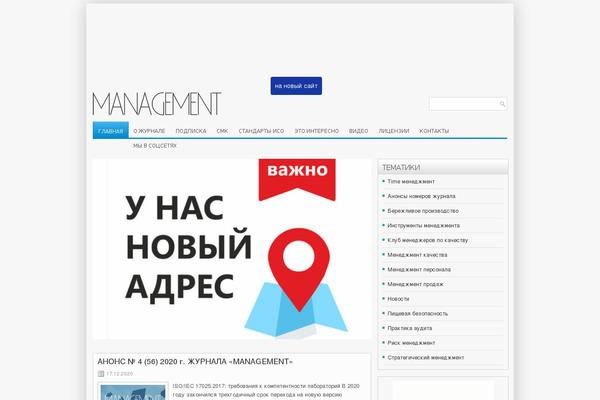This screenshot has width=600, height=400.
Task: Go to the ПОДПИСКА menu item
Action: [191, 131]
